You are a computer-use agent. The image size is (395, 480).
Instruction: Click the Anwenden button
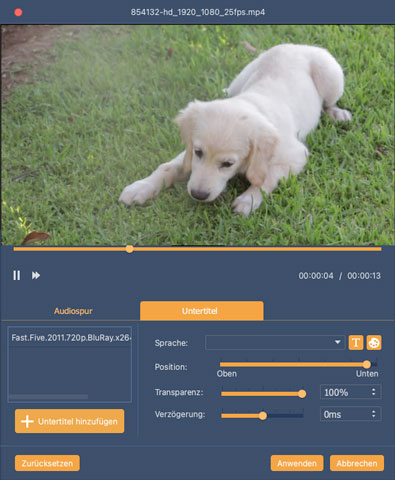[x=297, y=463]
